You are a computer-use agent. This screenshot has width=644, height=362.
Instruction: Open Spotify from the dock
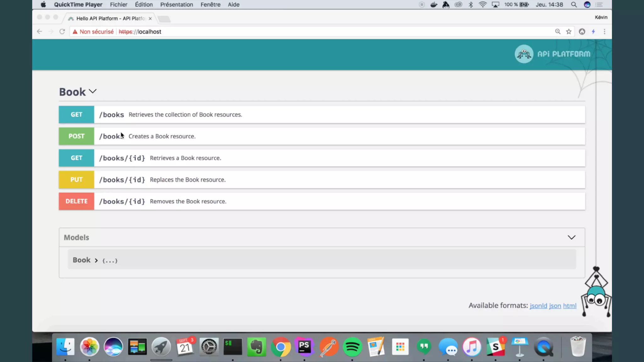click(x=352, y=347)
